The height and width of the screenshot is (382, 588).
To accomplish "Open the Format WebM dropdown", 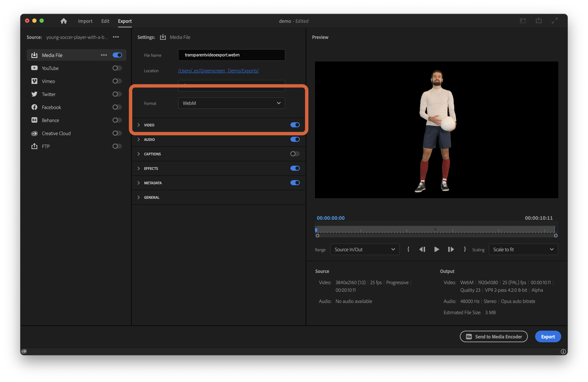I will (232, 103).
